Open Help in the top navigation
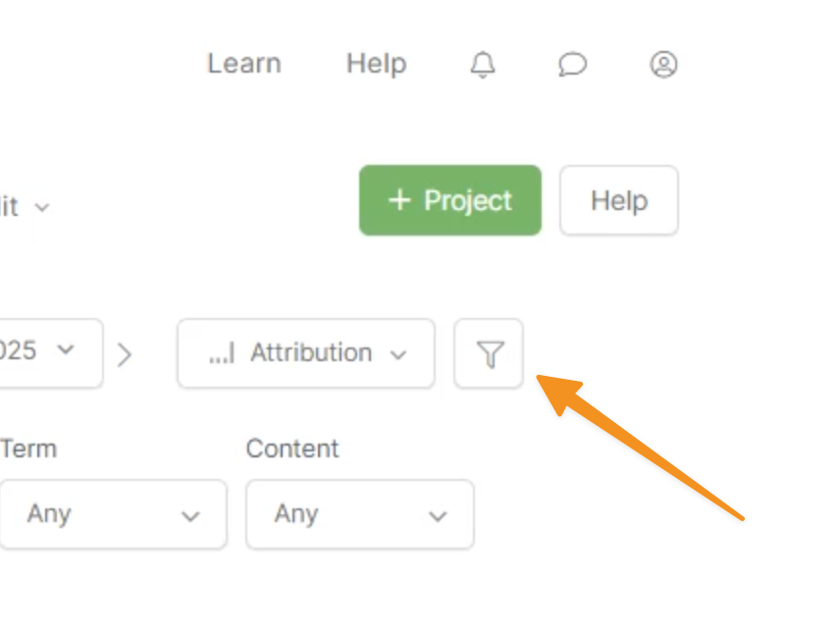 (376, 65)
